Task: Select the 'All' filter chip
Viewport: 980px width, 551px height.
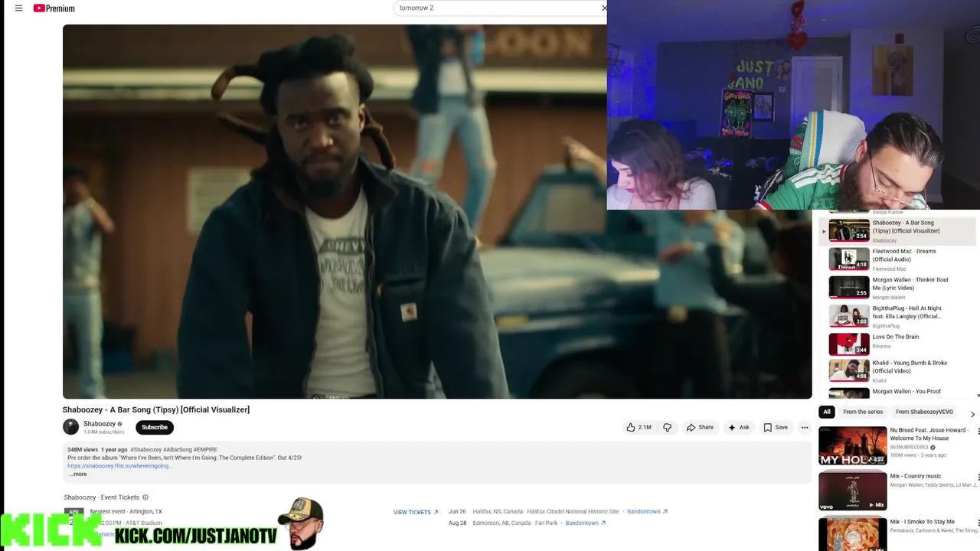Action: pos(826,412)
